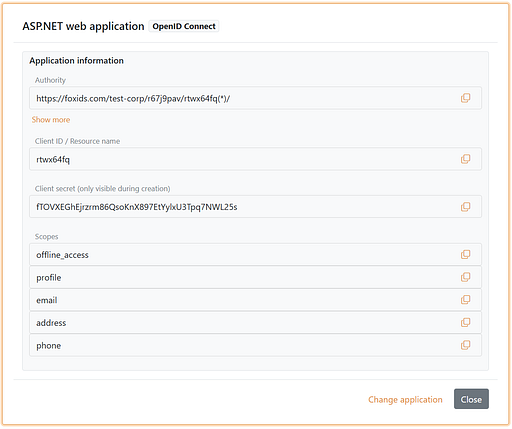Click the ASP.NET web application title
Screen dimensions: 512x429
(83, 26)
